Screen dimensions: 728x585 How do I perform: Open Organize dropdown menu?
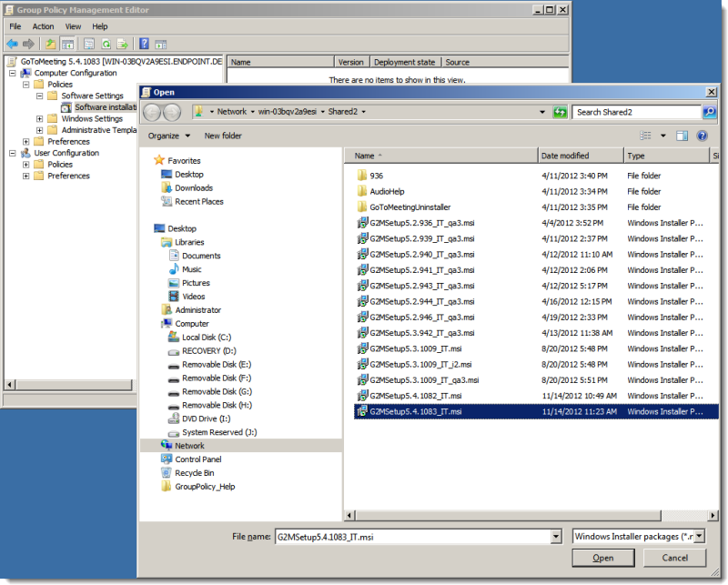(x=169, y=136)
